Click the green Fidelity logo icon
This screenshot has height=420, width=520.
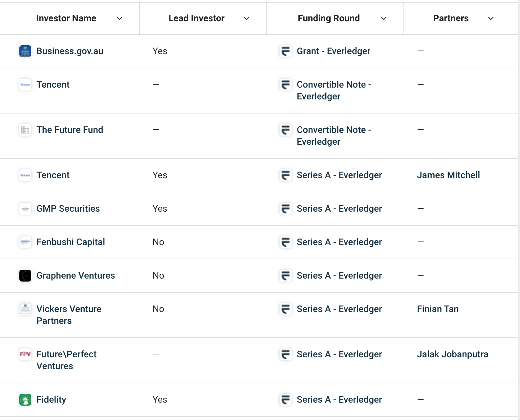pos(25,400)
